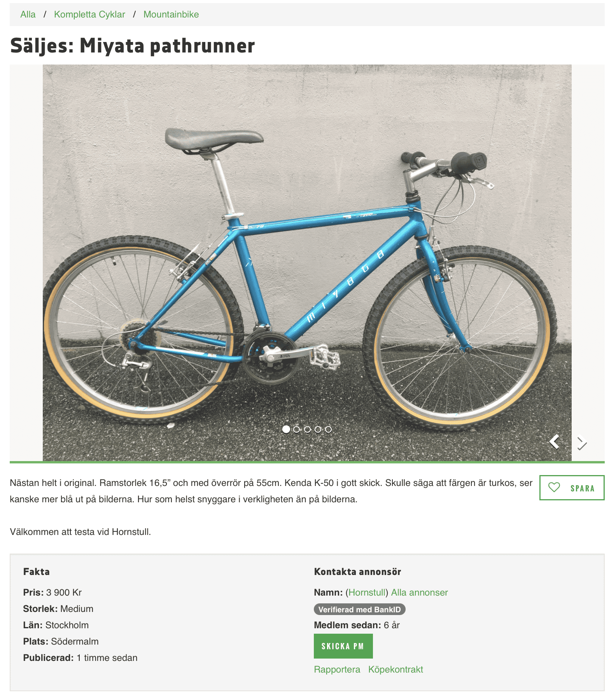
Task: Click the next image arrow
Action: (581, 443)
